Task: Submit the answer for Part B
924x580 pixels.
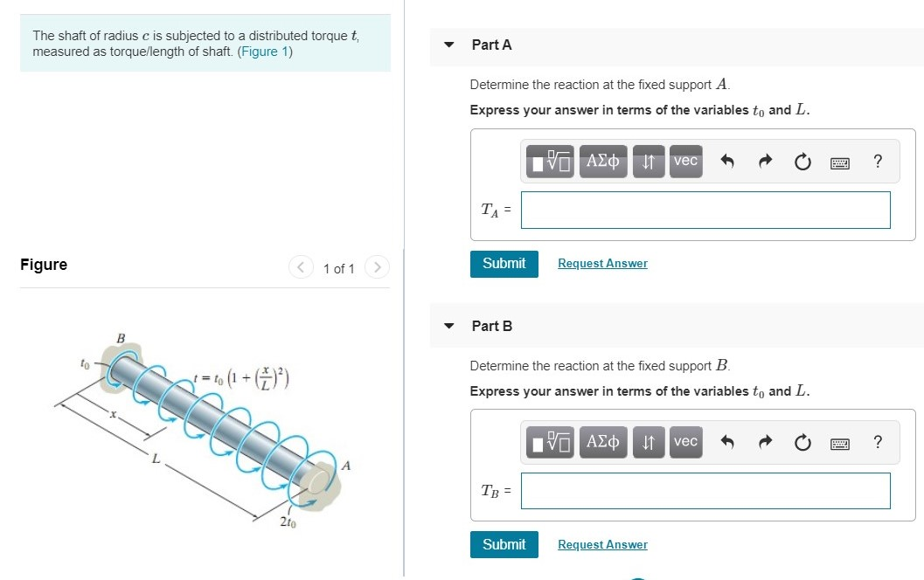Action: [504, 544]
